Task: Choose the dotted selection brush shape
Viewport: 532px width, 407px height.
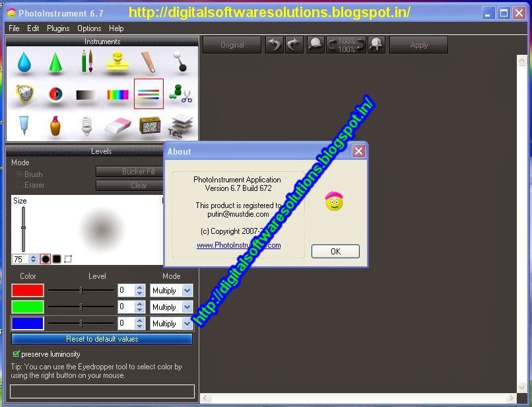Action: point(68,259)
